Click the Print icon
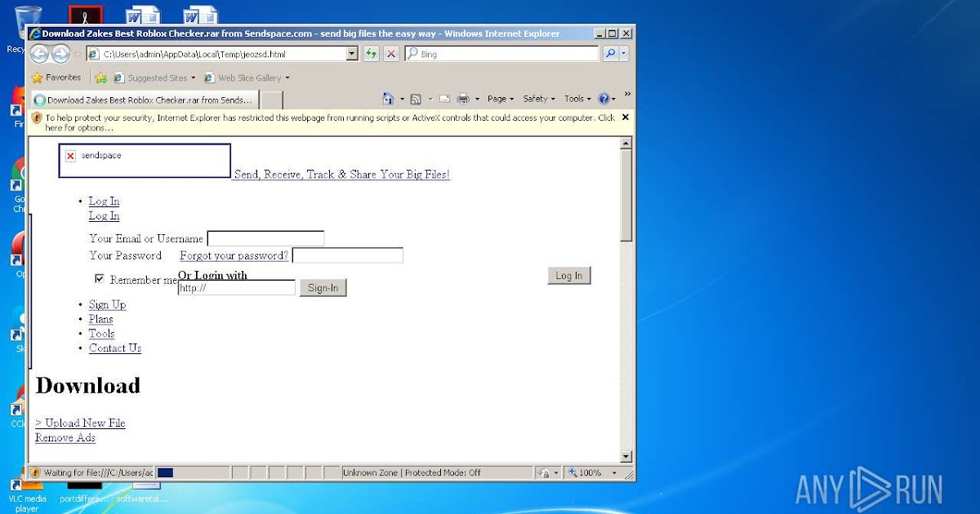Image resolution: width=980 pixels, height=514 pixels. click(463, 99)
